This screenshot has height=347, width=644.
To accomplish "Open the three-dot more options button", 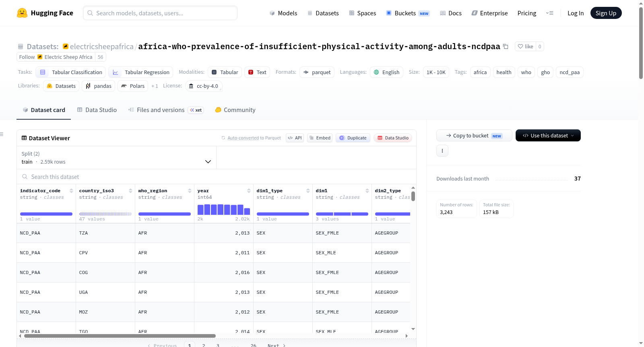I will pyautogui.click(x=442, y=151).
